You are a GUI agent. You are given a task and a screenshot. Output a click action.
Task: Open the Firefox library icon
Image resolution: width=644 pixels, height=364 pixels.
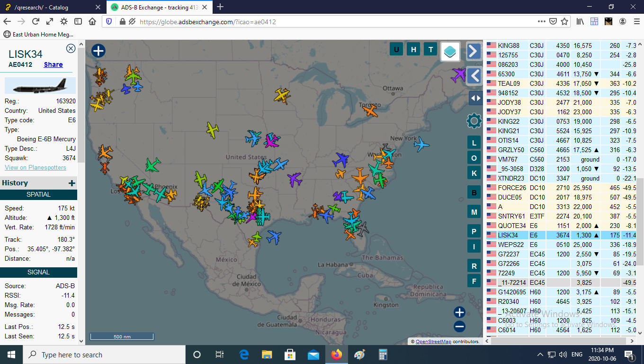pyautogui.click(x=580, y=21)
